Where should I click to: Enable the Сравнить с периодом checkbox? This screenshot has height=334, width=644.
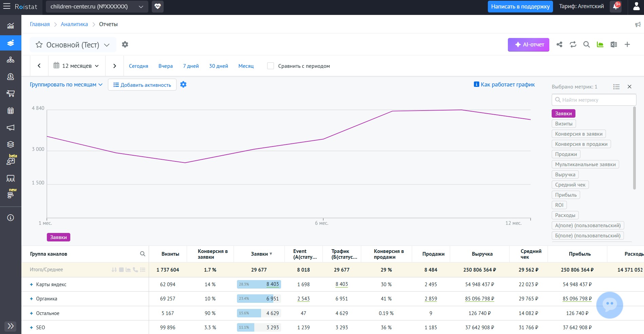[x=271, y=66]
